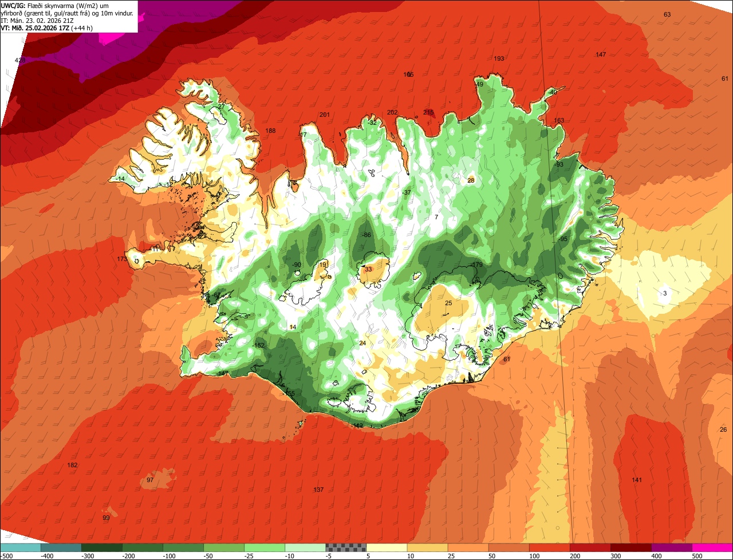
Task: Click the '28' value on the map
Action: pyautogui.click(x=471, y=180)
